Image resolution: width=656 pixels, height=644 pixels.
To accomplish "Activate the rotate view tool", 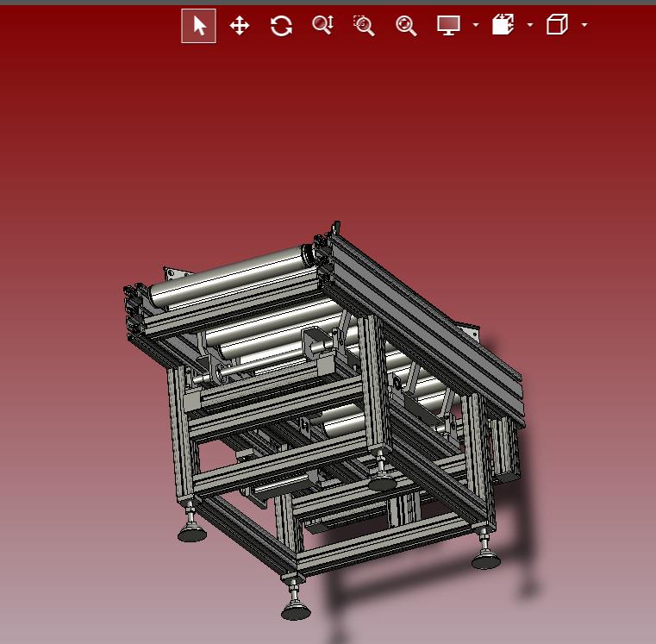I will [x=281, y=26].
